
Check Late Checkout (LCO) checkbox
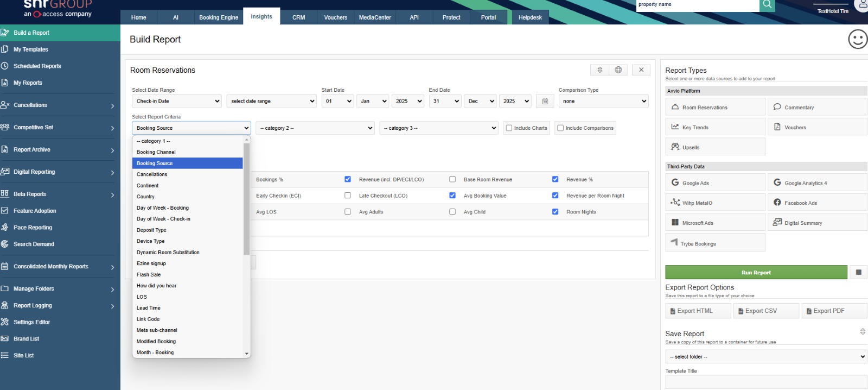tap(348, 196)
